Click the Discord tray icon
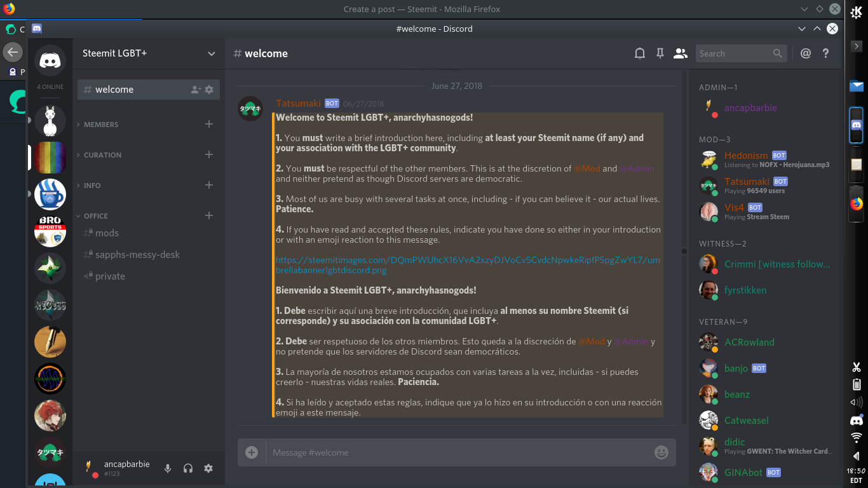This screenshot has width=868, height=488. pos(856,420)
